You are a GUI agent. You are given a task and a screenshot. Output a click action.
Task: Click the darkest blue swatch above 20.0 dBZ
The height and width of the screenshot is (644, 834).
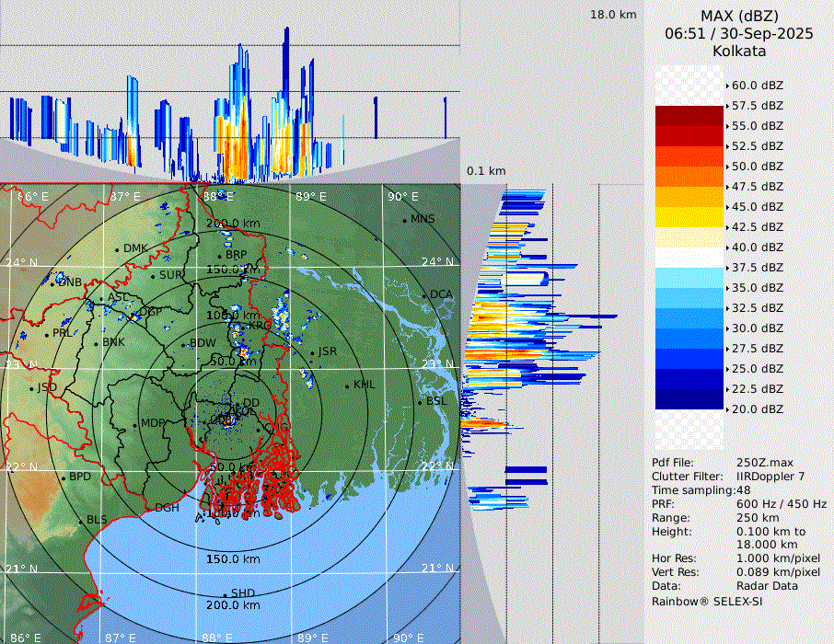(x=689, y=399)
